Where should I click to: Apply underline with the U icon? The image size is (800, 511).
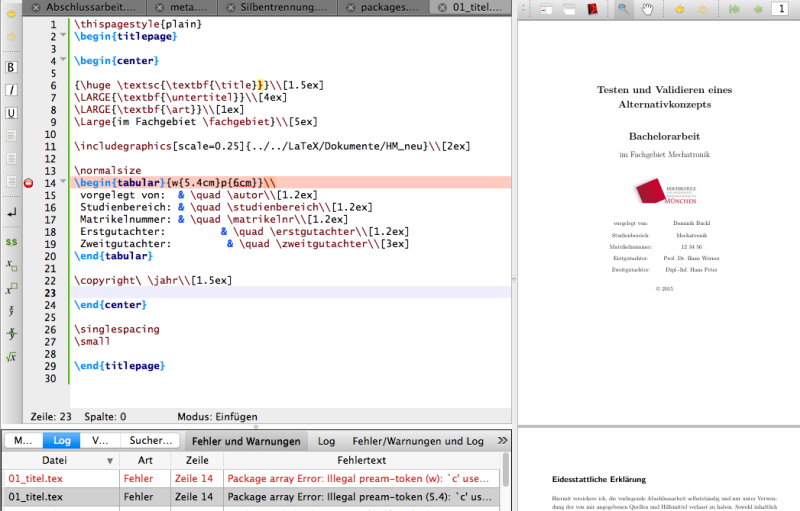click(x=11, y=113)
